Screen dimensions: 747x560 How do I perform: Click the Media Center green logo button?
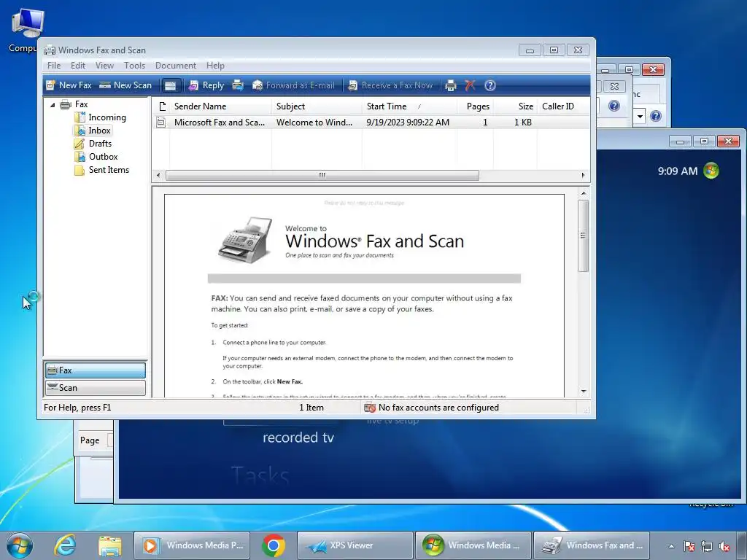click(711, 171)
